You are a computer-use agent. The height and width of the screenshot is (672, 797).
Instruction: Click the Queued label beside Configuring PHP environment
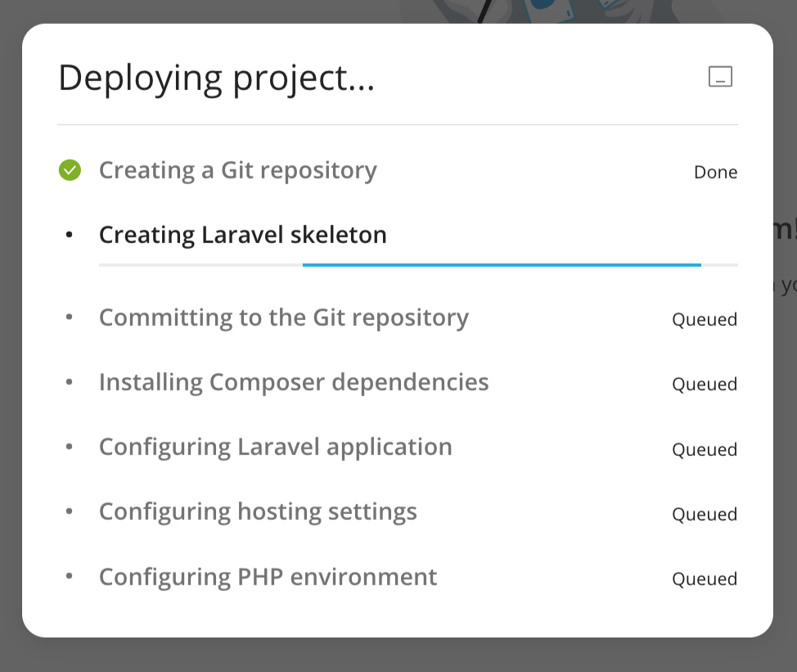pos(705,579)
